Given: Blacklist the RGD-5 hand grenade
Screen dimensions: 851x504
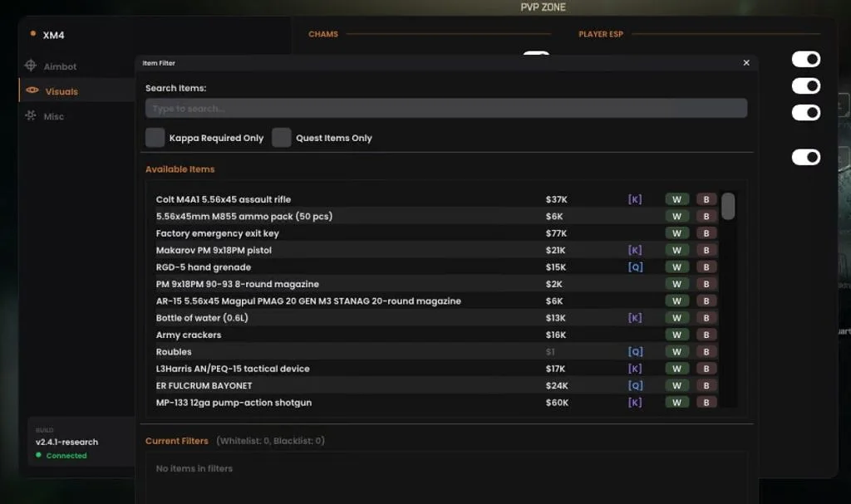Looking at the screenshot, I should [706, 267].
